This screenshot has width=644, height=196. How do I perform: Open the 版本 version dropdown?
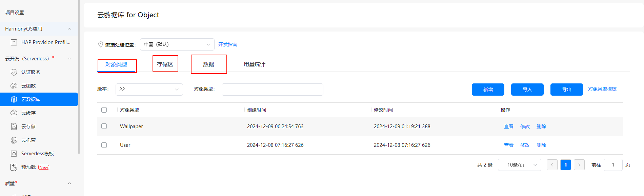coord(149,90)
